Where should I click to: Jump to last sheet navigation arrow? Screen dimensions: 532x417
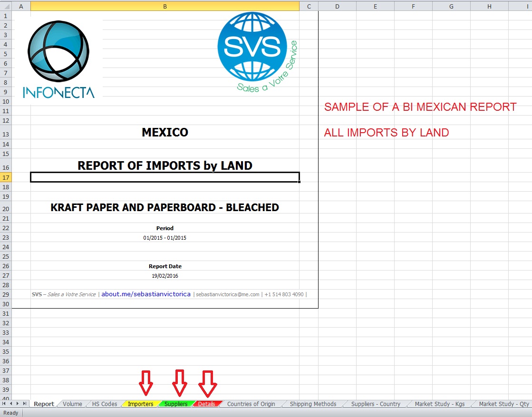click(25, 404)
